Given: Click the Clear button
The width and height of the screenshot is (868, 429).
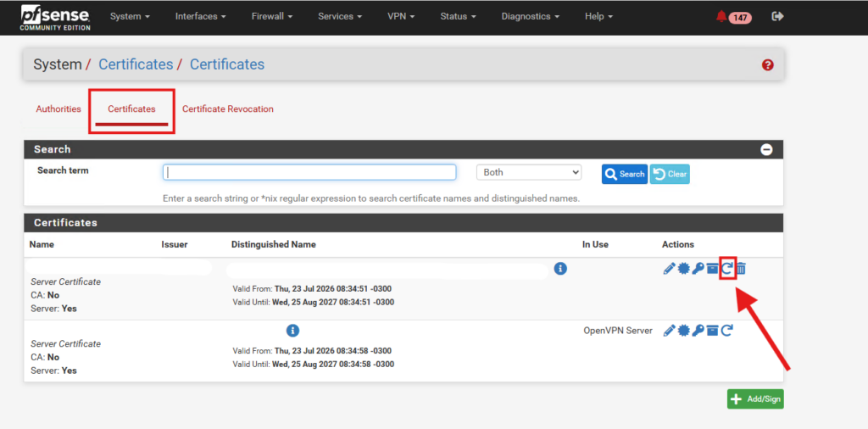Looking at the screenshot, I should point(670,174).
